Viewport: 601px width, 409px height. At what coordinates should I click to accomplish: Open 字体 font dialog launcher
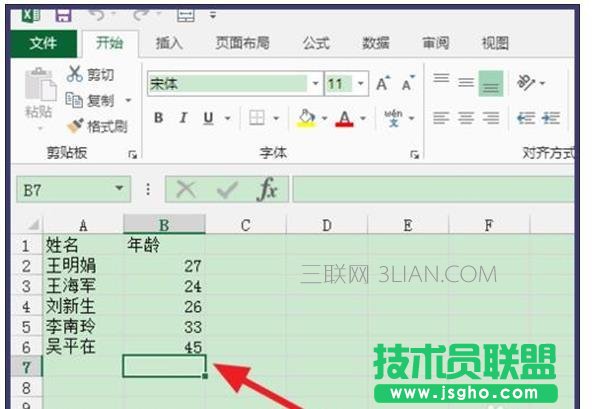click(x=414, y=154)
